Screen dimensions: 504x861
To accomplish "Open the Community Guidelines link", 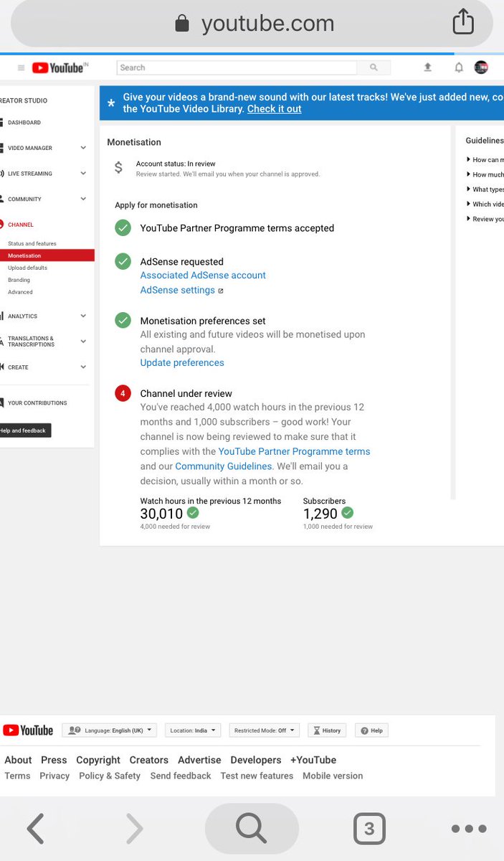I will point(224,466).
